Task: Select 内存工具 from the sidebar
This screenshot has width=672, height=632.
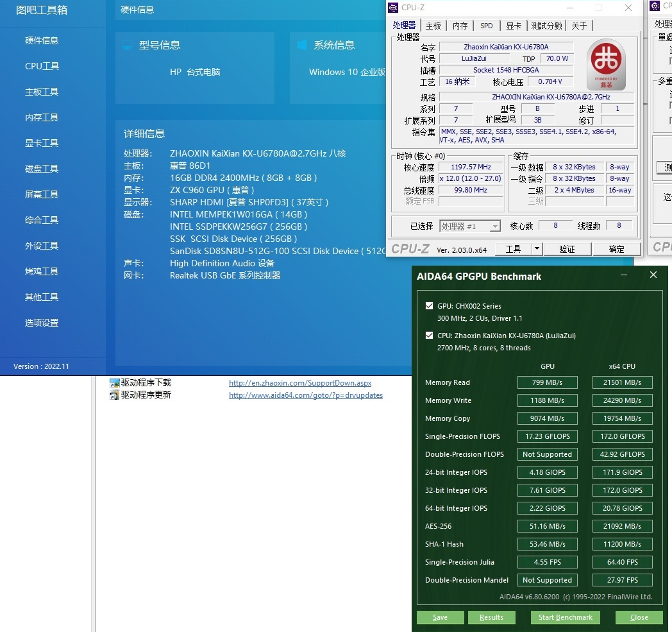Action: coord(41,117)
